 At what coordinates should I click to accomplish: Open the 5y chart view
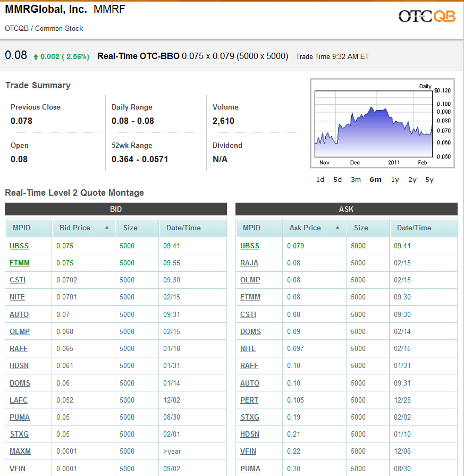coord(429,180)
